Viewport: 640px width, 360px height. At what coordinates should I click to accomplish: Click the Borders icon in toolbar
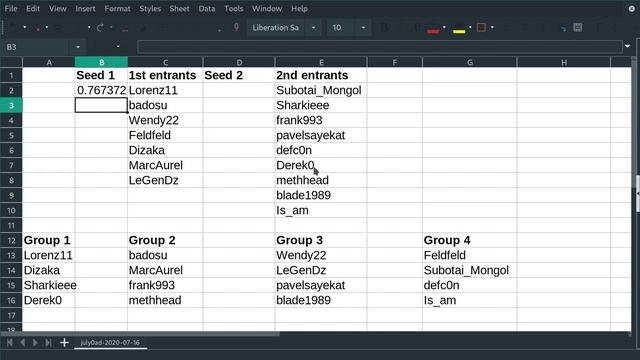(481, 28)
